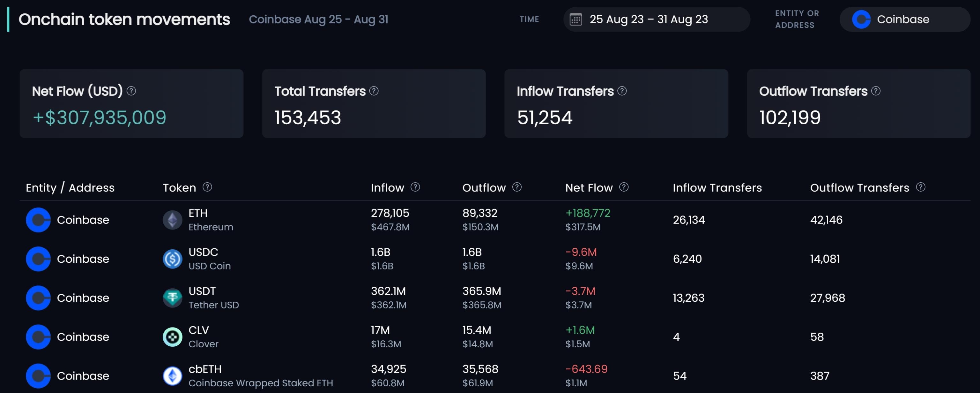The image size is (980, 393).
Task: Click Coinbase logo in the USDT row
Action: (x=38, y=298)
